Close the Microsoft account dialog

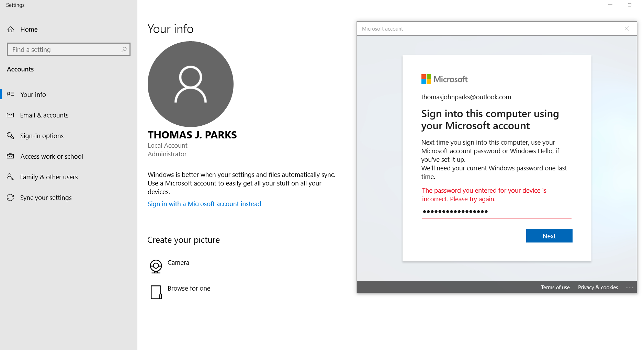pos(627,29)
